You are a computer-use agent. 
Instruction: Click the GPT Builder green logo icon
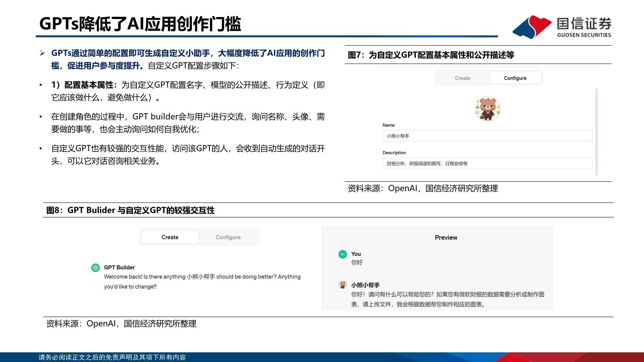[x=96, y=268]
